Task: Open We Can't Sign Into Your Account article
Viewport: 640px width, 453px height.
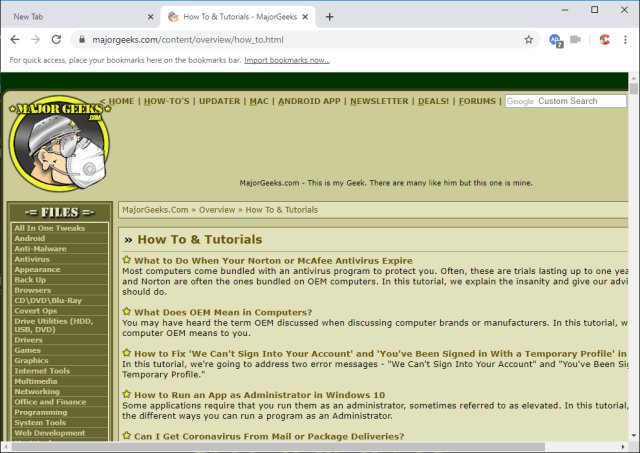Action: [380, 353]
